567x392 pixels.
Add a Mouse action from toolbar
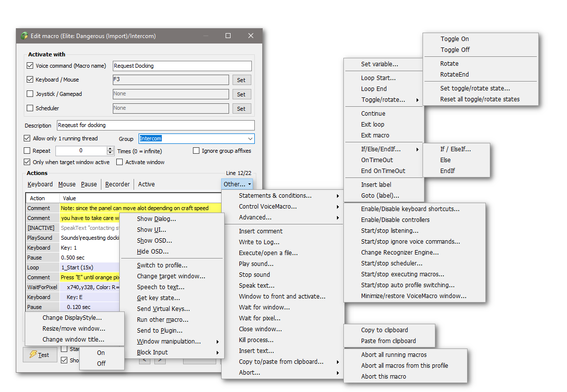[67, 184]
